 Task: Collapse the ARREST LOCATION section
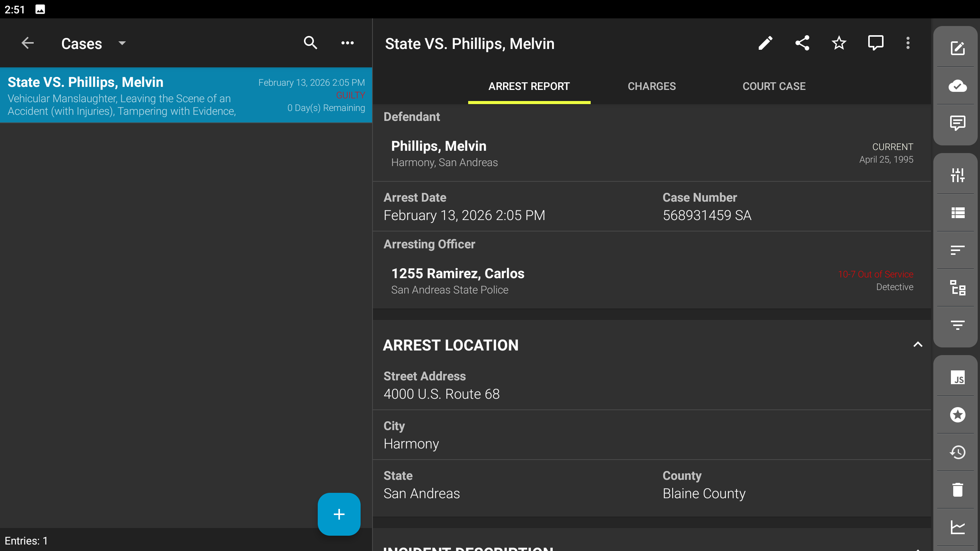tap(918, 345)
